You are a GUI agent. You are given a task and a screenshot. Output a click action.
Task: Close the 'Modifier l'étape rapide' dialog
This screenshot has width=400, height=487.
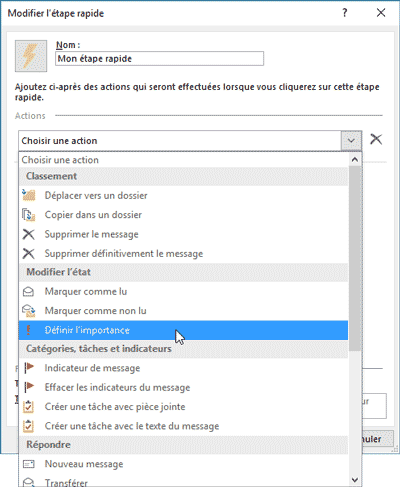click(x=381, y=13)
